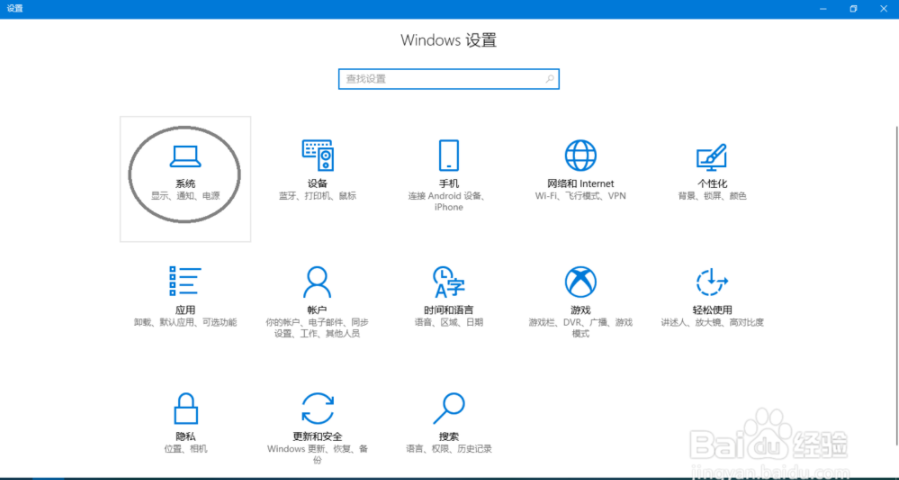Click the 蓝牙、打印机、鼠标 description
Viewport: 899px width, 480px height.
click(317, 196)
